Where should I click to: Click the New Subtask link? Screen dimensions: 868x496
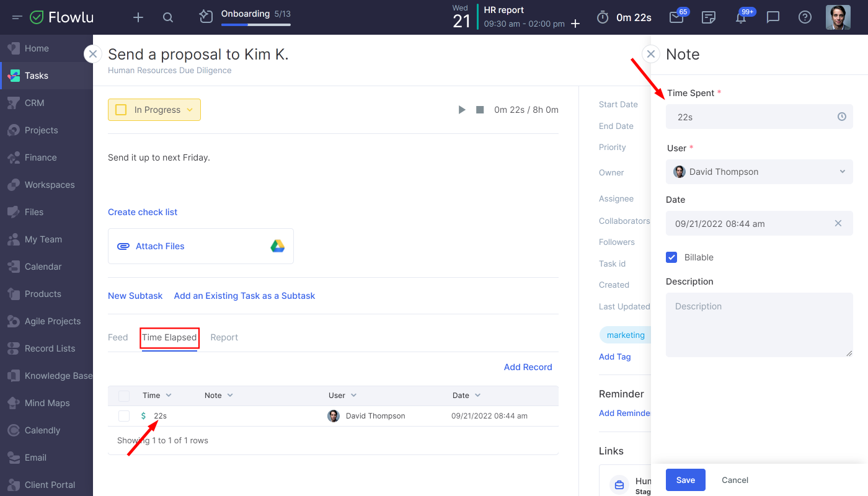point(135,296)
